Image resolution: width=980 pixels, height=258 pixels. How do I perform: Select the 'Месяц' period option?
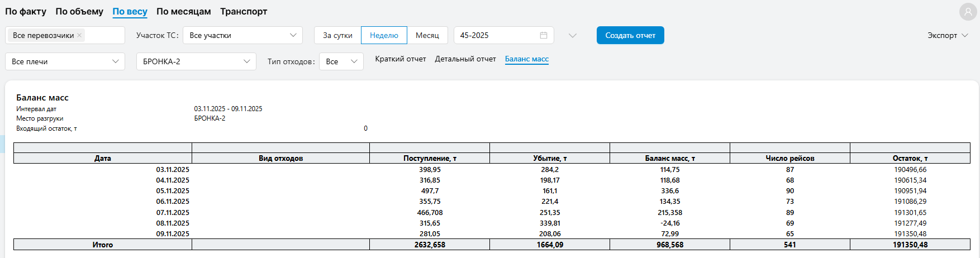pos(427,35)
